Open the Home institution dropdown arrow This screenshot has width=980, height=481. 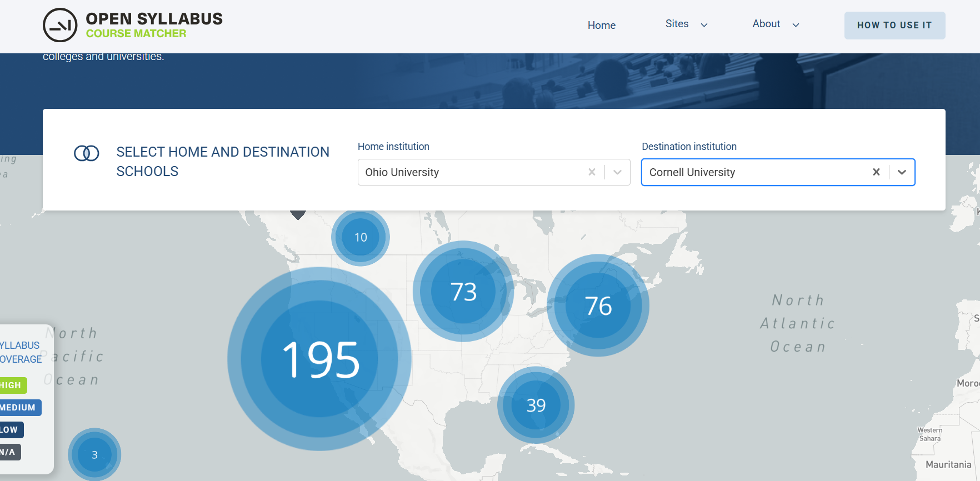pyautogui.click(x=617, y=172)
